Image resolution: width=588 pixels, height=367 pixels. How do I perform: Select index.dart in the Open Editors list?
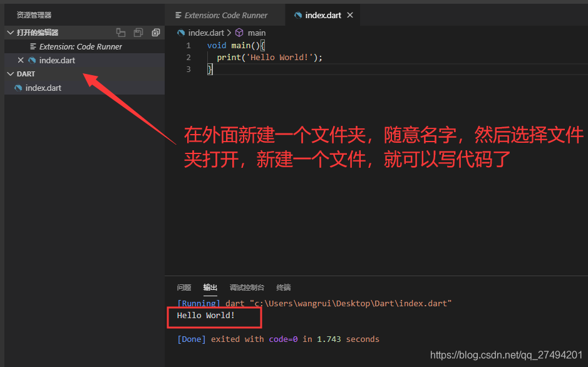[x=85, y=60]
